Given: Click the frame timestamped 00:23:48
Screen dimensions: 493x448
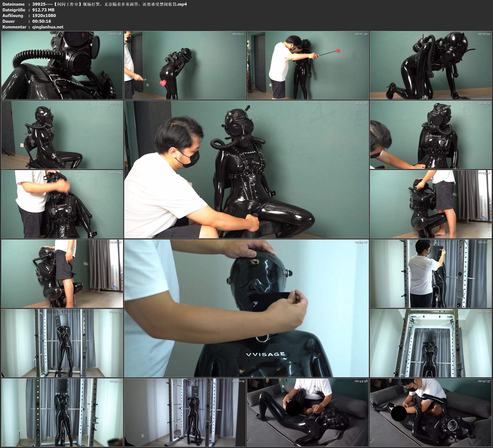Looking at the screenshot, I should [x=431, y=204].
